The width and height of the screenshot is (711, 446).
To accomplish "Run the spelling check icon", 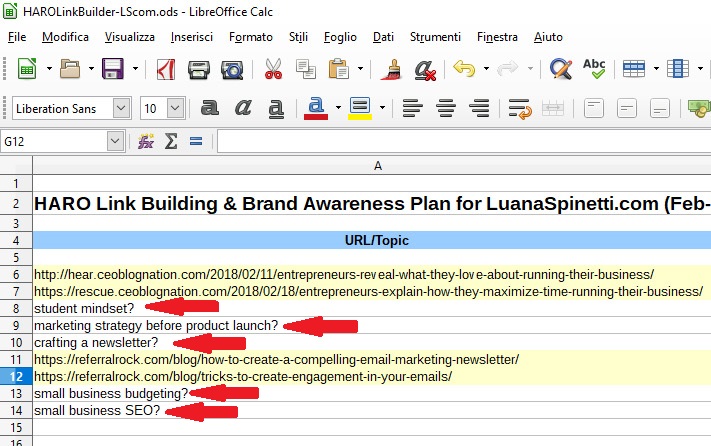I will coord(594,69).
